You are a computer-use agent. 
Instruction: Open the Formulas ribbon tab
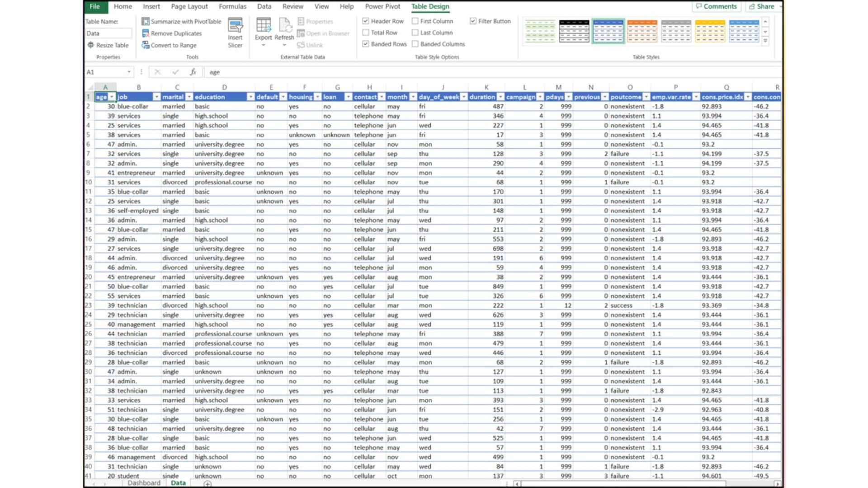tap(232, 6)
